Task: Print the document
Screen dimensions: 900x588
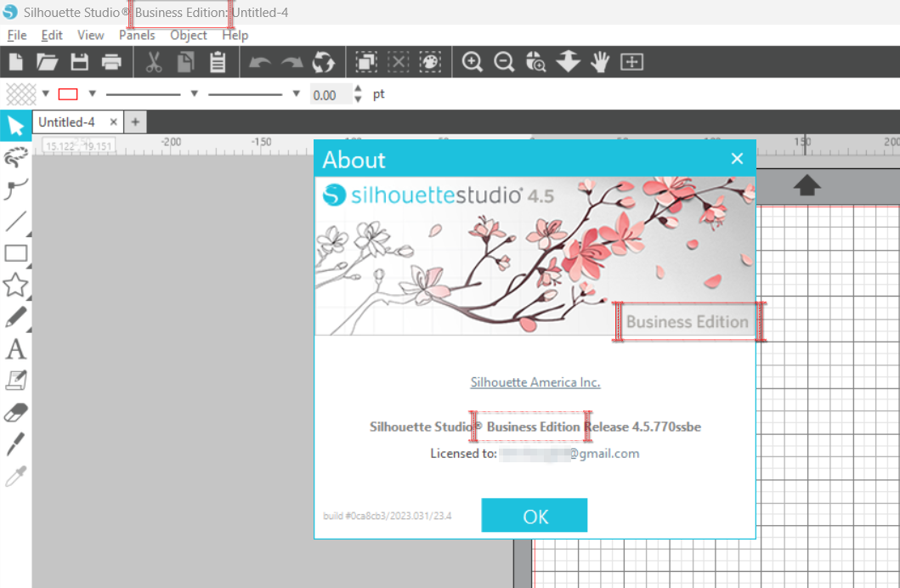Action: (x=111, y=61)
